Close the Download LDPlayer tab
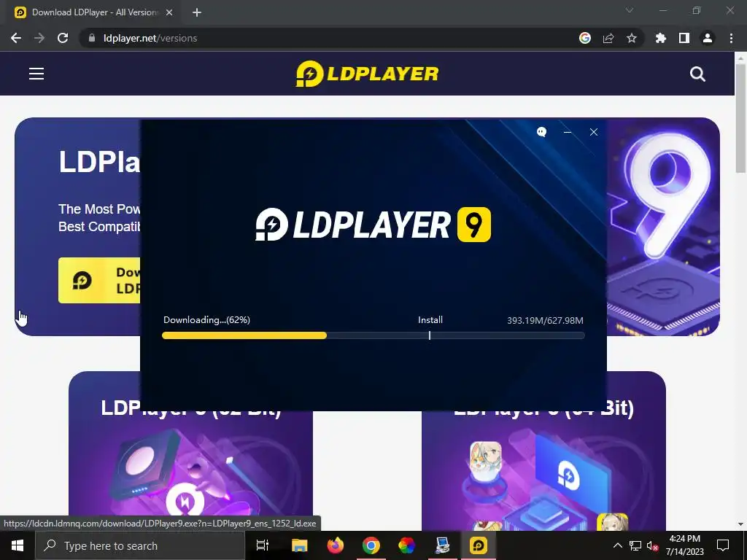This screenshot has height=560, width=747. 169,12
